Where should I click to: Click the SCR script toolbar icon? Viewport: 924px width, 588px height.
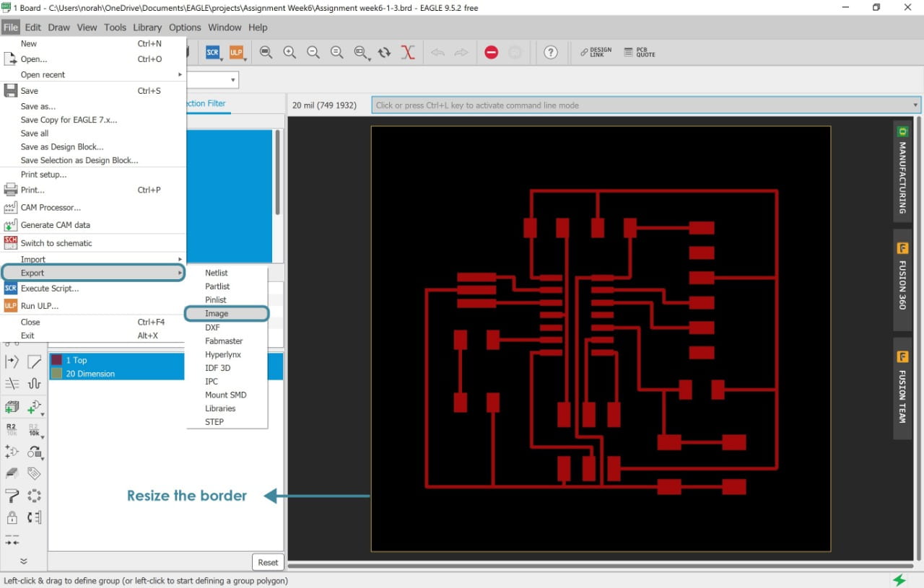tap(212, 52)
